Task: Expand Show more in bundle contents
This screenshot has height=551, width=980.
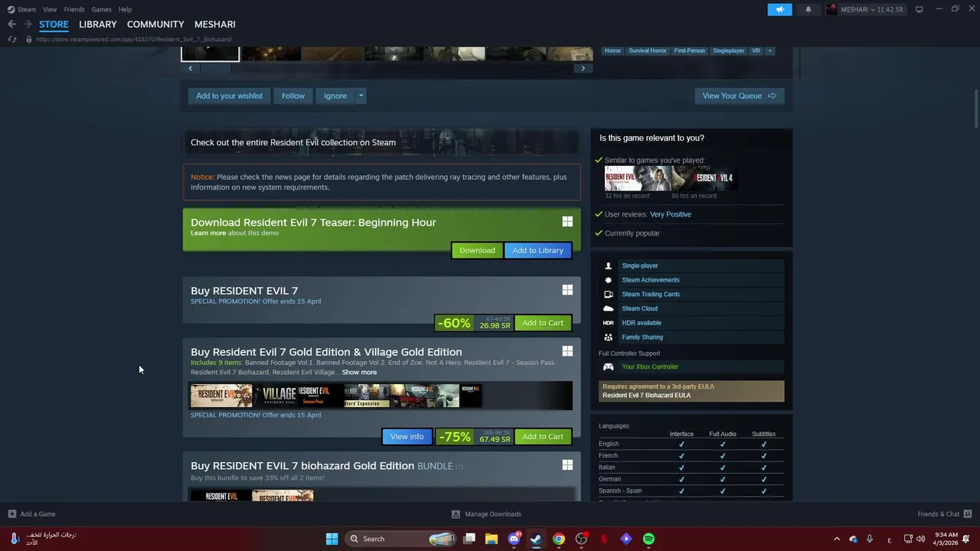Action: [359, 373]
